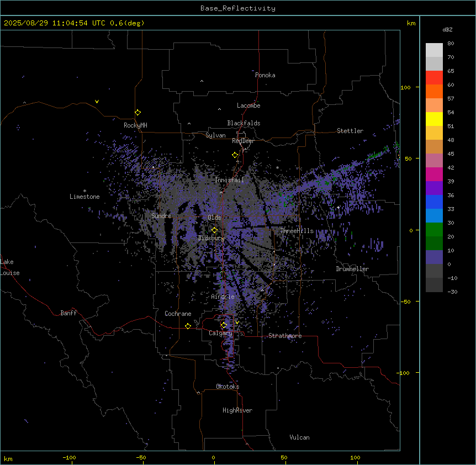The image size is (476, 465).
Task: Click the Cochrane label
Action: click(178, 314)
